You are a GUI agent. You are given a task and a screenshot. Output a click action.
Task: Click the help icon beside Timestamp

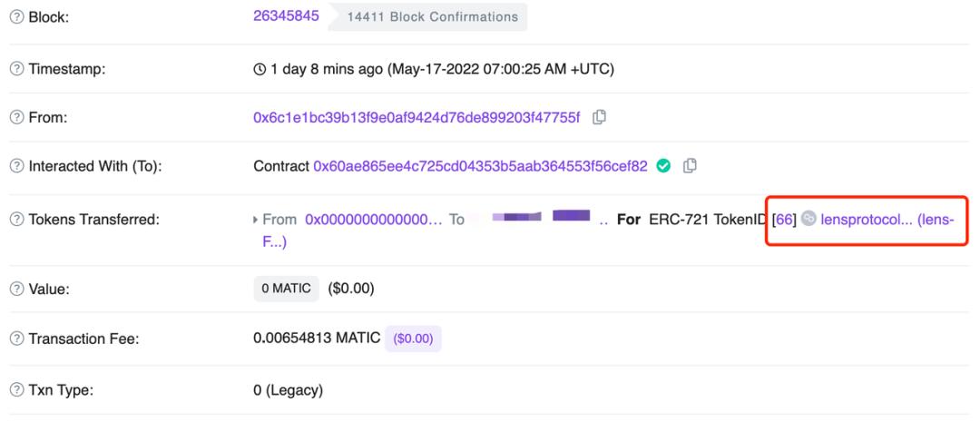17,69
